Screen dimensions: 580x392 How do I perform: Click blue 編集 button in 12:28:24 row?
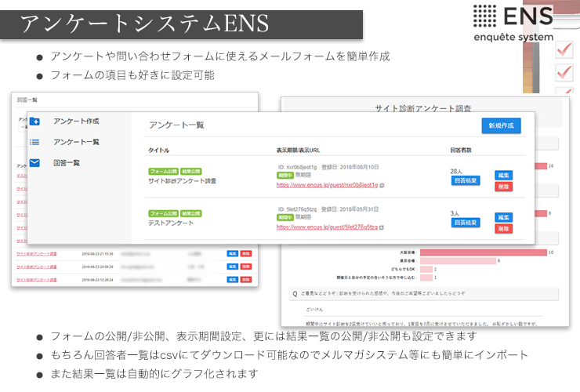click(232, 279)
